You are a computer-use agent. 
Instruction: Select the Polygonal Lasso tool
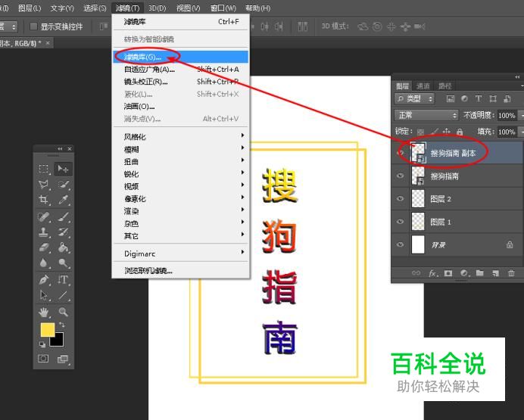44,185
